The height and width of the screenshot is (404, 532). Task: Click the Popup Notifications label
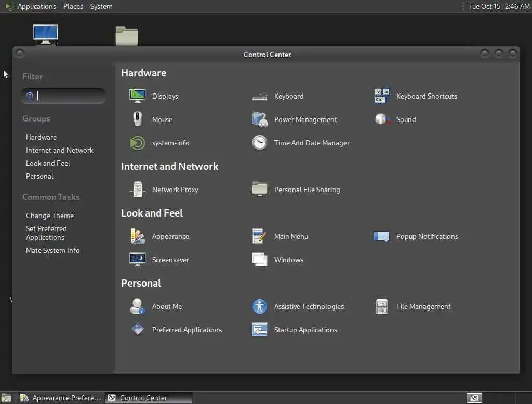(x=427, y=236)
